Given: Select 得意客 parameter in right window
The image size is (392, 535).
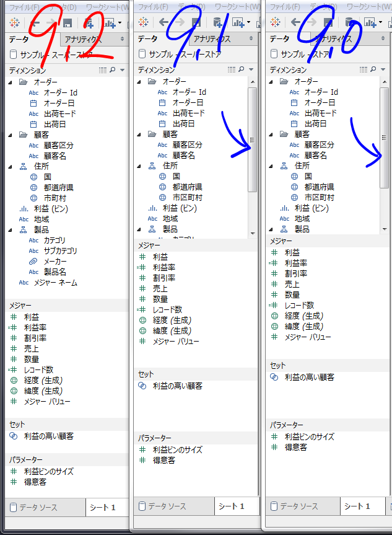Looking at the screenshot, I should [296, 448].
